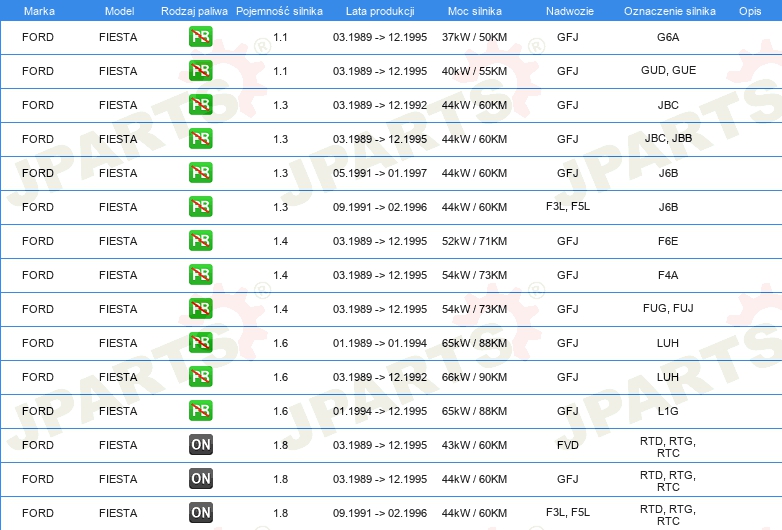782x530 pixels.
Task: Click the Nadwozie column header
Action: (x=570, y=11)
